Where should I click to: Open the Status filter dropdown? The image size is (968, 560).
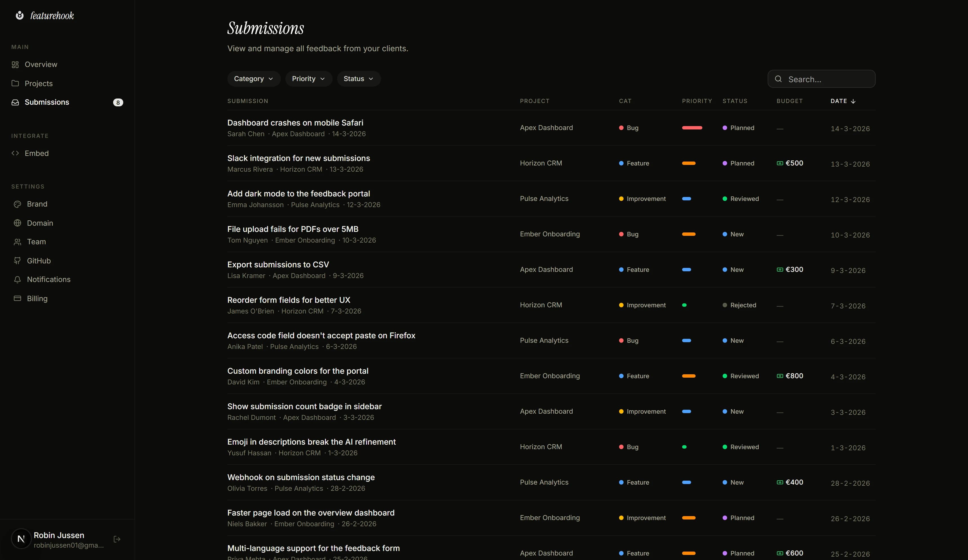(x=358, y=78)
